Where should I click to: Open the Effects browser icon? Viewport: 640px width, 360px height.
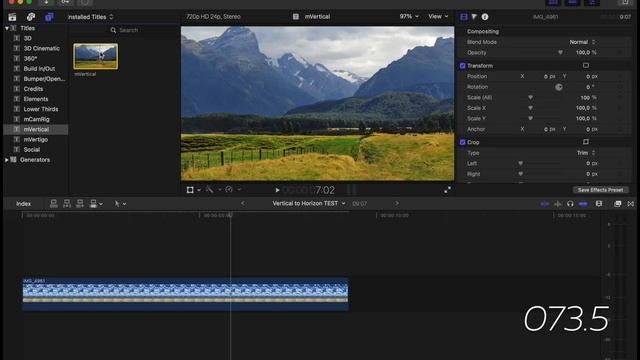coord(618,203)
